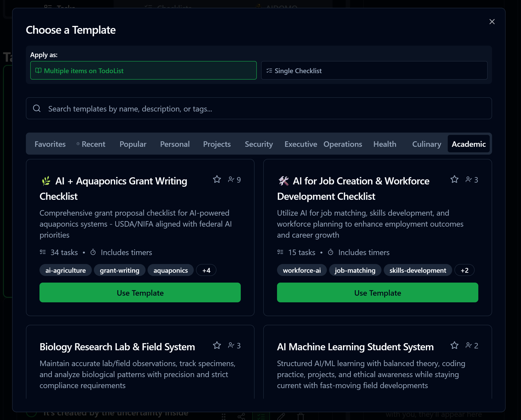Image resolution: width=521 pixels, height=420 pixels.
Task: Click the users icon on AI Machine Learning card
Action: (469, 345)
